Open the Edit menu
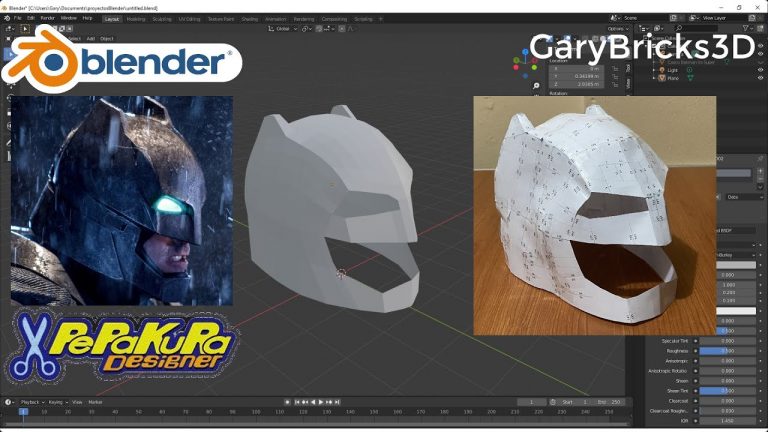768x432 pixels. tap(31, 18)
